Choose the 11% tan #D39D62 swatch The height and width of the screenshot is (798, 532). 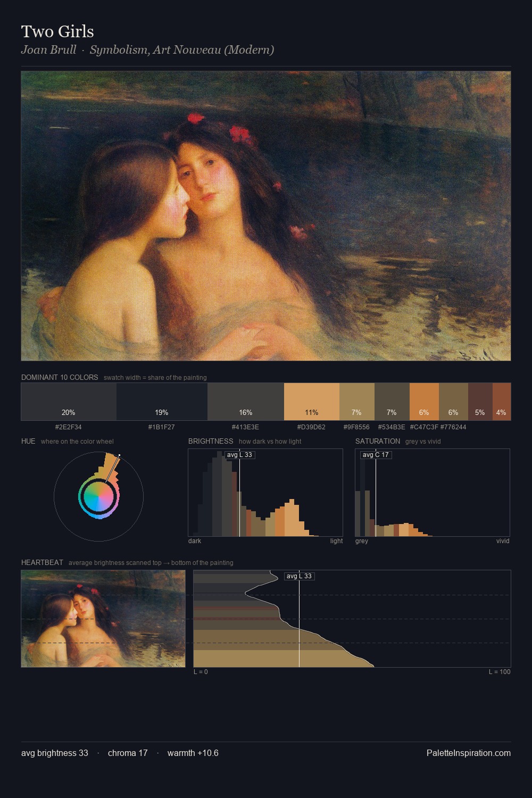click(x=312, y=402)
